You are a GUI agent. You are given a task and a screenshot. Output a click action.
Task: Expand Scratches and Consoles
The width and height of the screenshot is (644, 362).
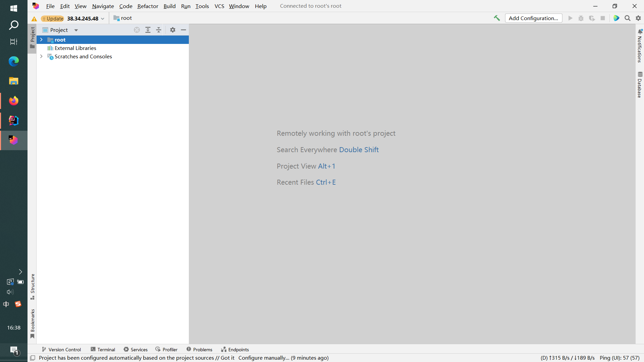[x=41, y=56]
